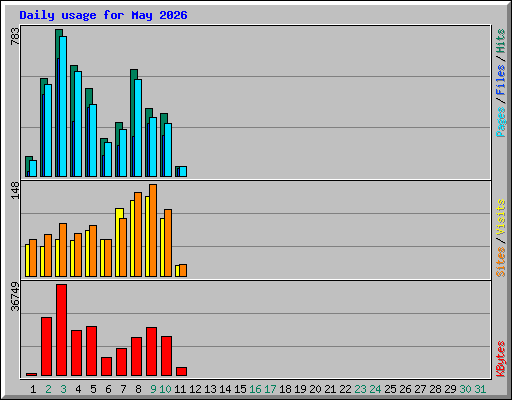Click the small cyan bar for day 11

(183, 171)
